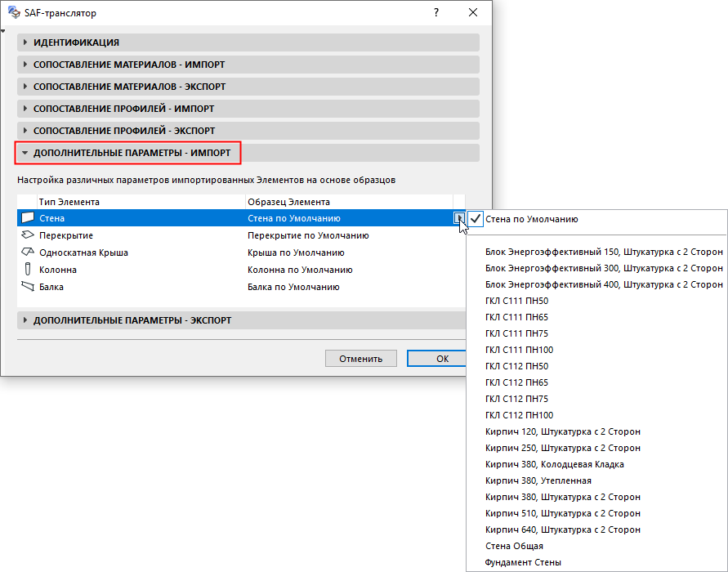Choose Блок Энергоэффективный 300 wall sample

pos(597,268)
